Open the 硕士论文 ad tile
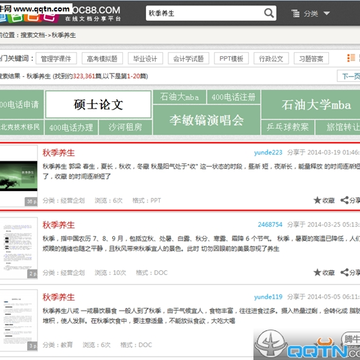Image resolution: width=360 pixels, height=360 pixels. coord(98,104)
